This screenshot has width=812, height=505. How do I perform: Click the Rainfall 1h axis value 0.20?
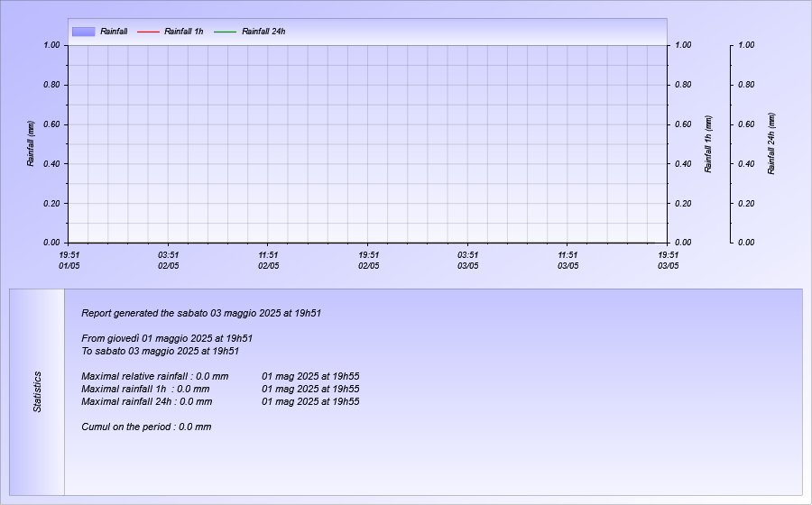coord(683,203)
